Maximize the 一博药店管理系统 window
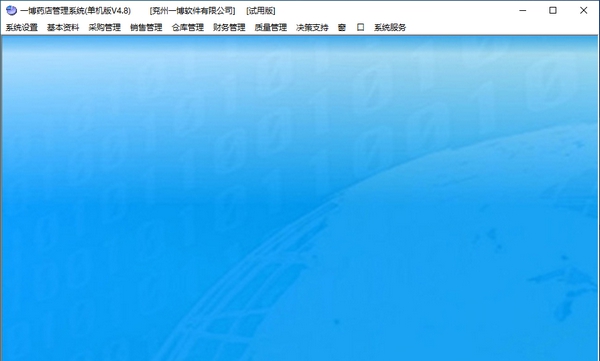Image resolution: width=600 pixels, height=361 pixels. pyautogui.click(x=553, y=10)
